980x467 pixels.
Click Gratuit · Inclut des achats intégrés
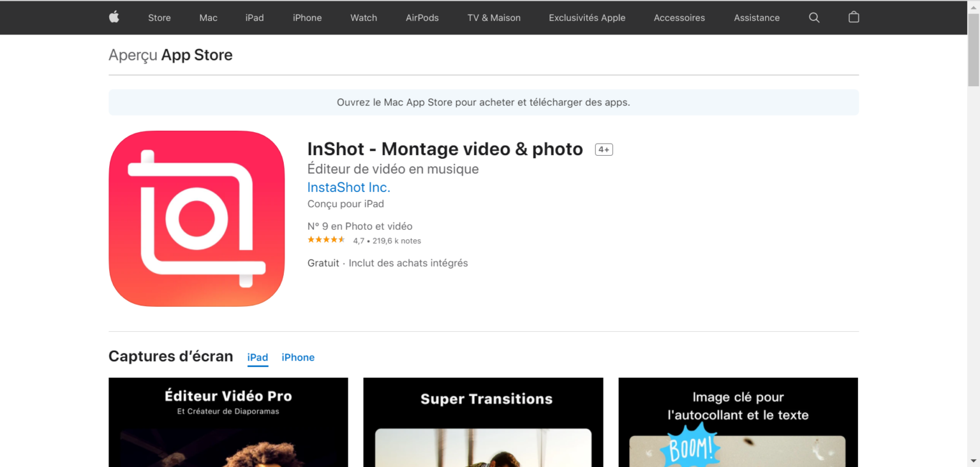[x=388, y=263]
